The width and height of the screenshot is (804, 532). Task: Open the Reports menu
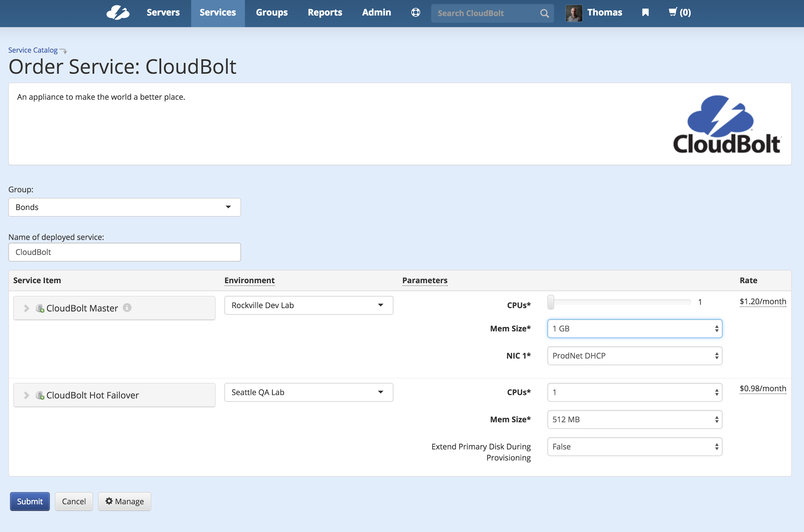(x=324, y=13)
